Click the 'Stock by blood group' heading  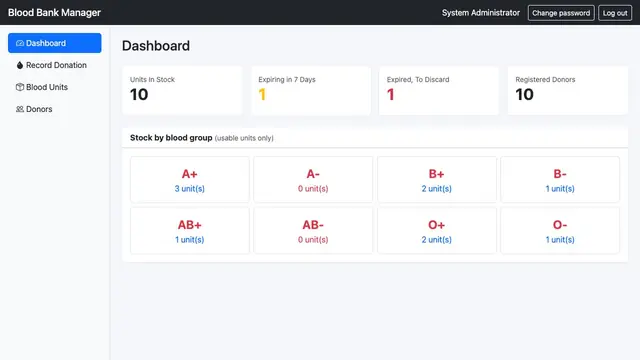171,138
